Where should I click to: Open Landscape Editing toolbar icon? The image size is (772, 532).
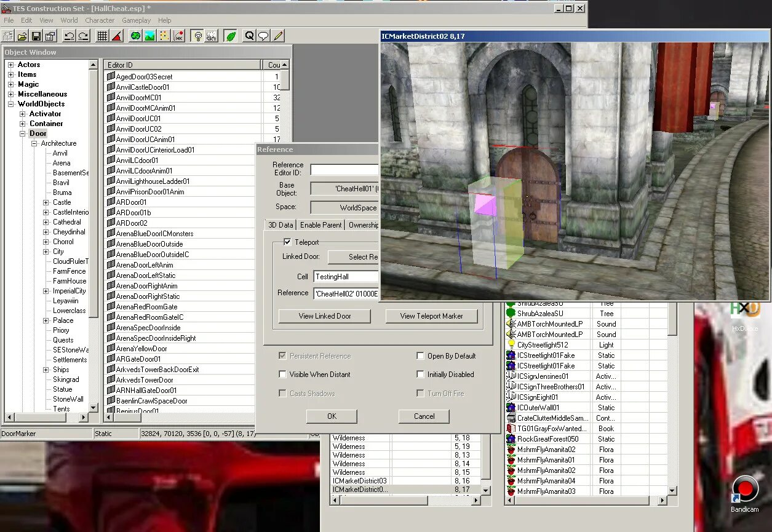tap(149, 36)
